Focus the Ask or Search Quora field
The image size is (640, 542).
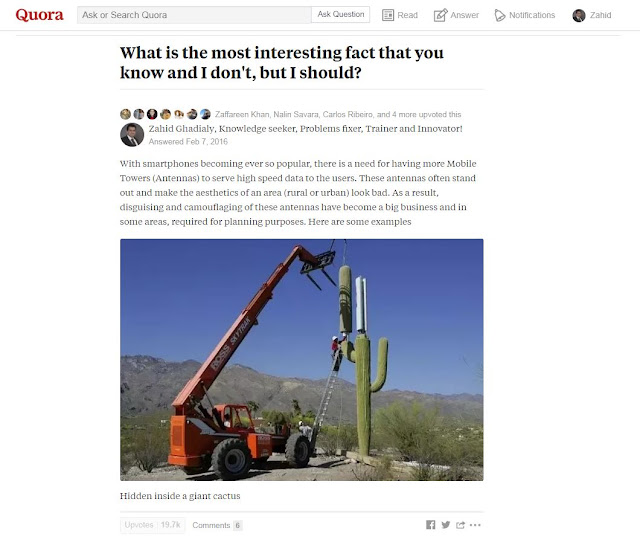click(194, 15)
